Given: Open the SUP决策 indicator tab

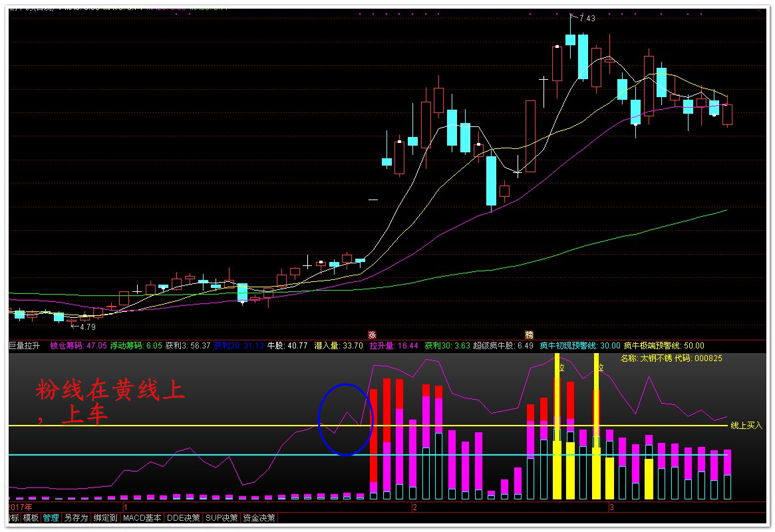Looking at the screenshot, I should pyautogui.click(x=222, y=517).
